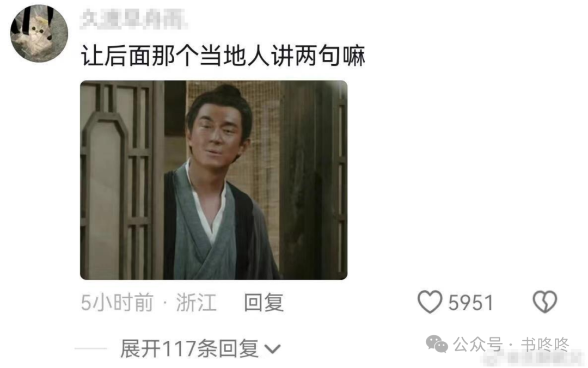Click the 书咚咚 account name

(545, 345)
